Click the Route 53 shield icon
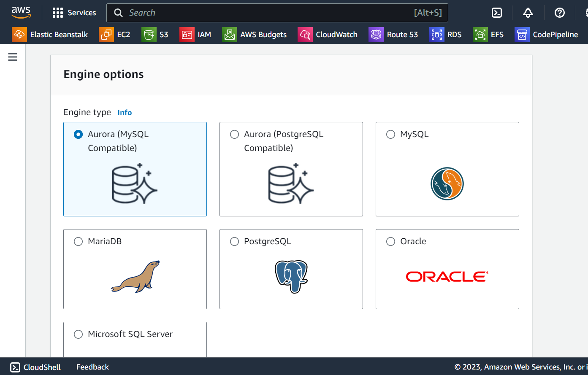Viewport: 588px width, 375px height. click(376, 35)
